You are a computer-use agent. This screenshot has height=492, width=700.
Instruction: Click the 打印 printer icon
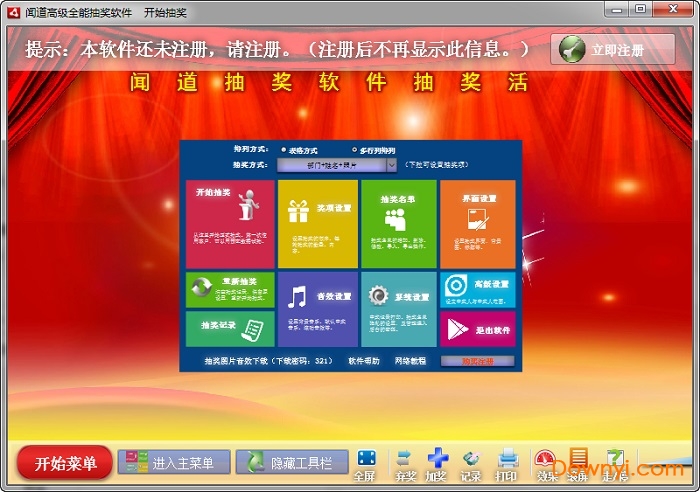(x=507, y=465)
